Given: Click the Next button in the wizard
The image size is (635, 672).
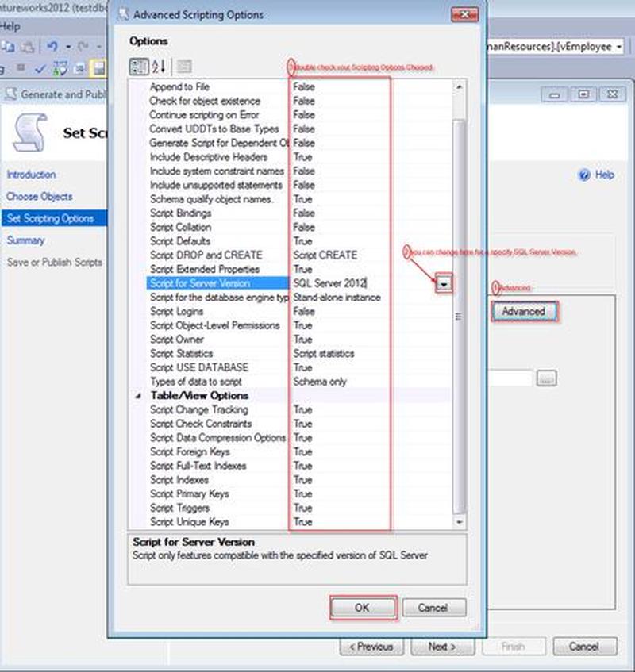Looking at the screenshot, I should (442, 647).
